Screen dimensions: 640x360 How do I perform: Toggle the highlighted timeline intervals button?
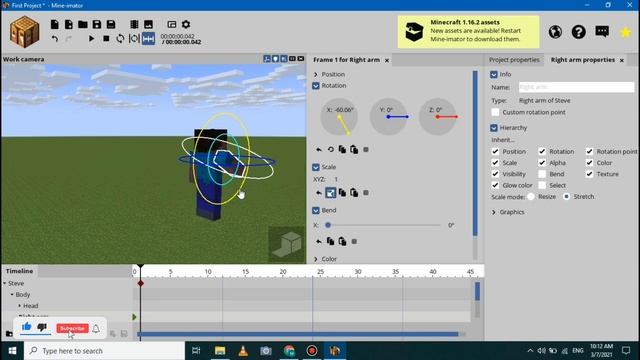[x=148, y=39]
